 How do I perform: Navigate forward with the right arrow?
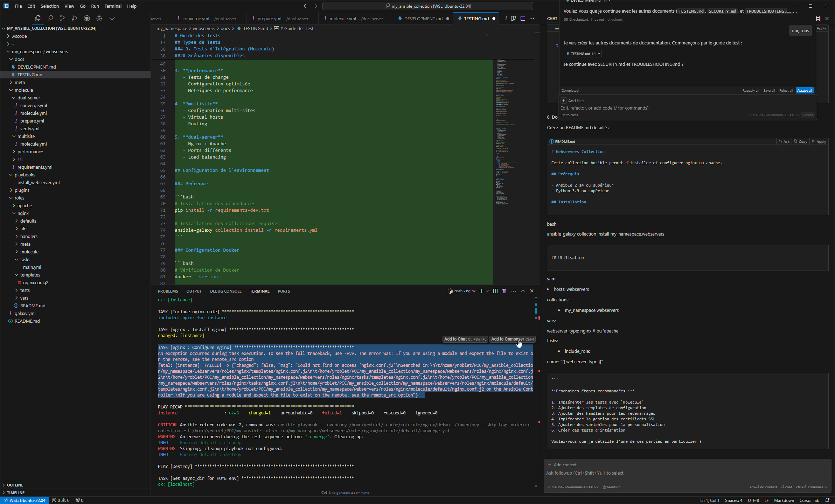click(x=315, y=6)
